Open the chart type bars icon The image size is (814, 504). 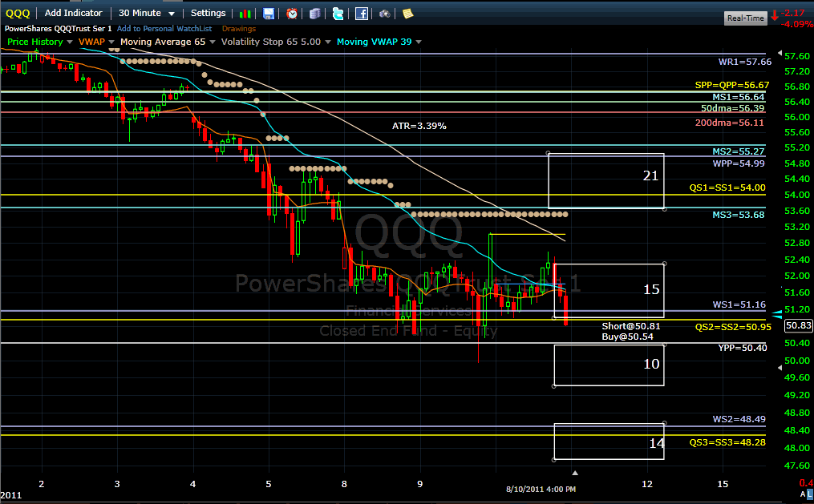[245, 14]
